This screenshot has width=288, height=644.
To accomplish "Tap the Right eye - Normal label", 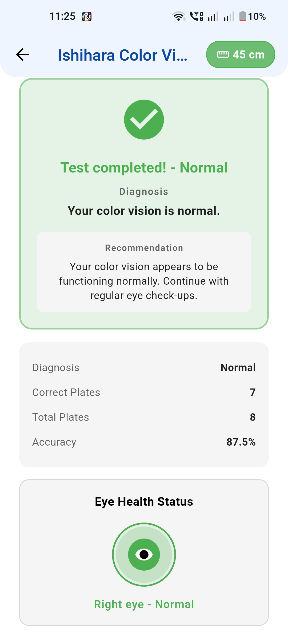I will coord(144,604).
